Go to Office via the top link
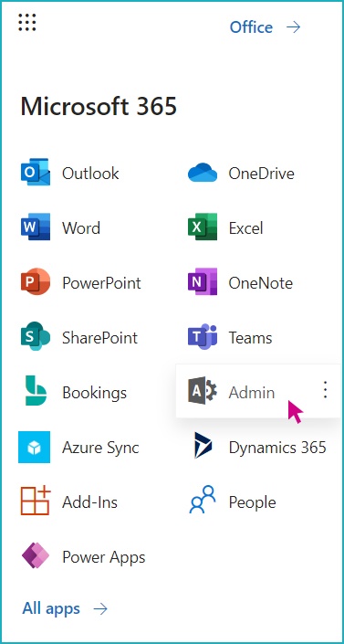344x644 pixels. click(251, 27)
